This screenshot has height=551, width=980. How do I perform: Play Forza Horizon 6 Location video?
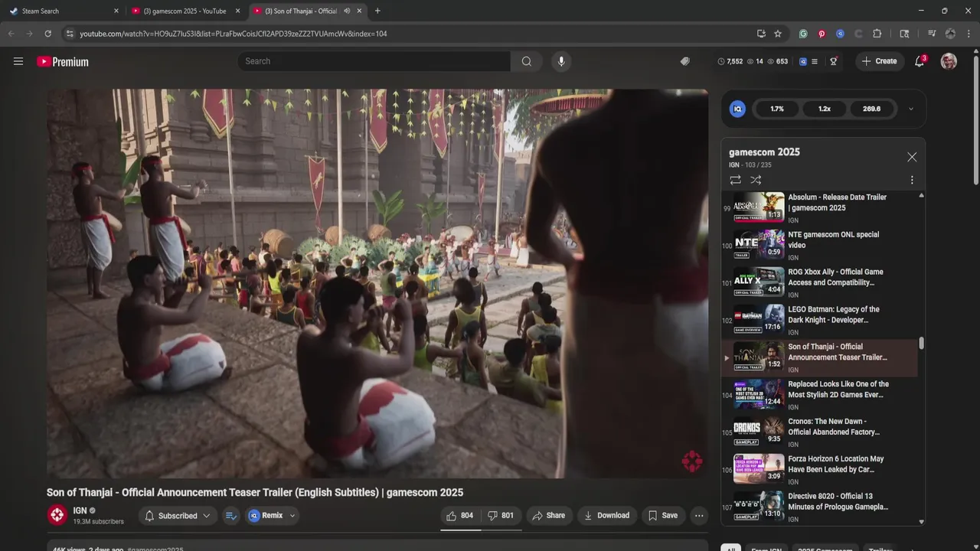click(x=819, y=470)
